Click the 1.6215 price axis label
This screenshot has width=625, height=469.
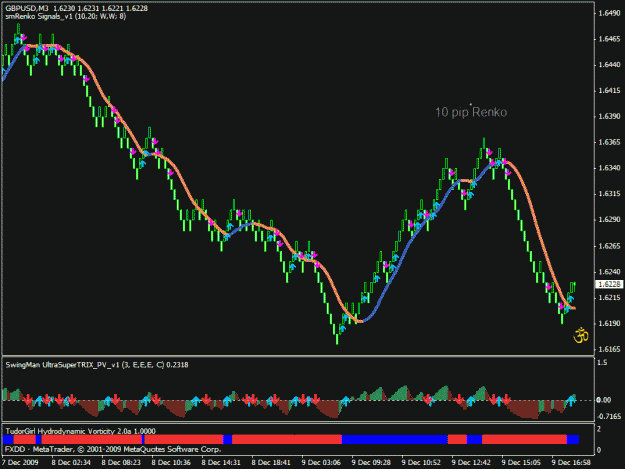pos(609,298)
